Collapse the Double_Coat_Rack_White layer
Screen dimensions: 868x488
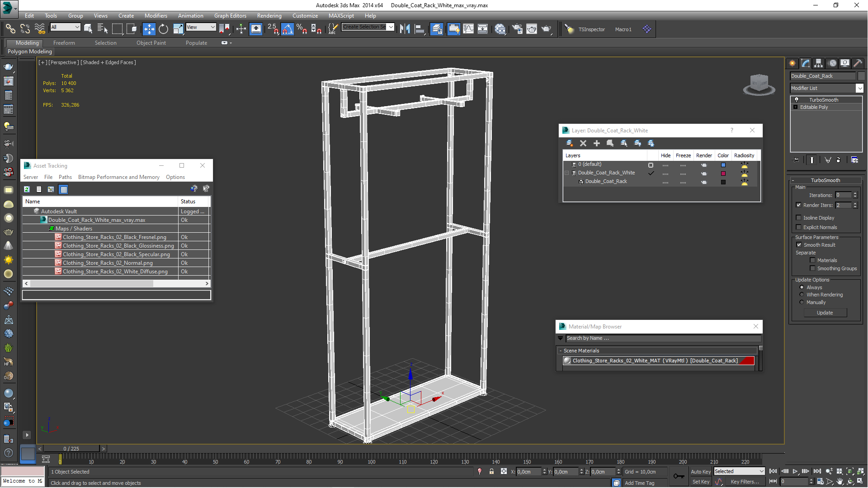566,173
